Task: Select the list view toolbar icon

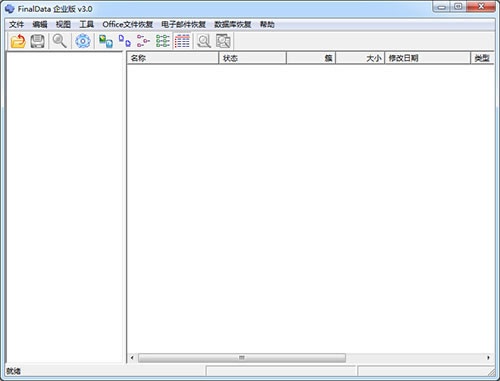Action: tap(144, 41)
